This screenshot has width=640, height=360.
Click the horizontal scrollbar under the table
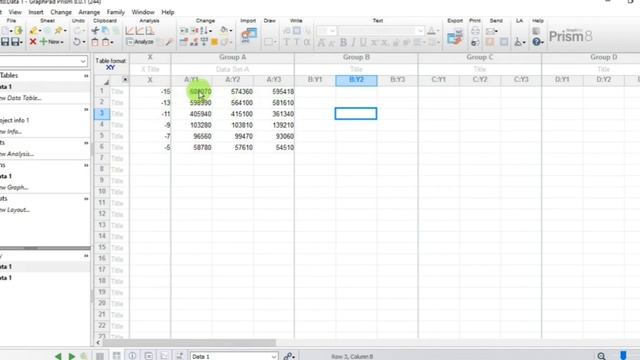[x=189, y=342]
